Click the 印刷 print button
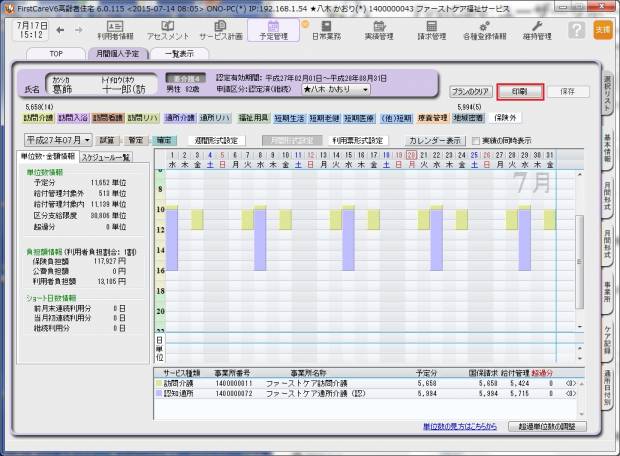Screen dimensions: 620x456 pyautogui.click(x=520, y=91)
